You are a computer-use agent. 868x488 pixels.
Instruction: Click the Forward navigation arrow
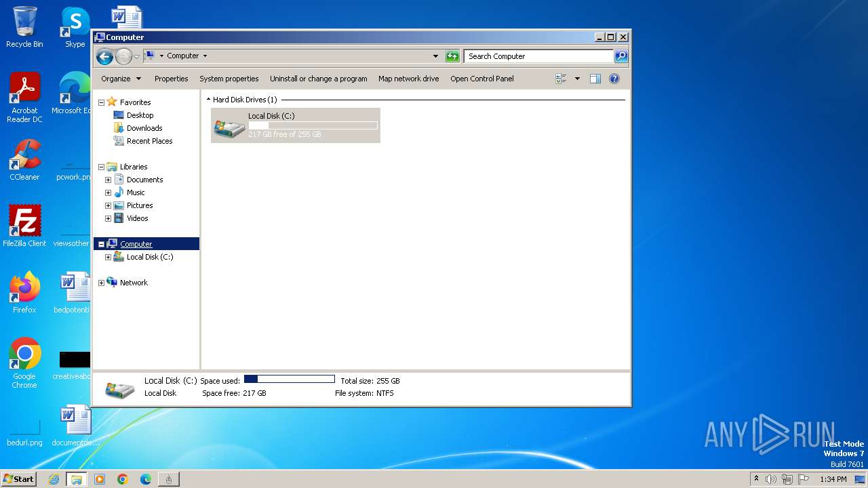(x=123, y=56)
